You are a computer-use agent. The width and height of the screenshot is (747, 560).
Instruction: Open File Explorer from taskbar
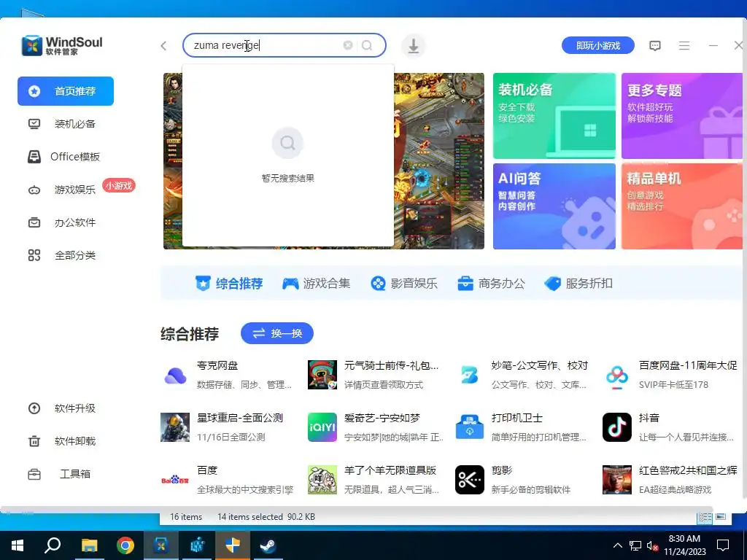89,545
